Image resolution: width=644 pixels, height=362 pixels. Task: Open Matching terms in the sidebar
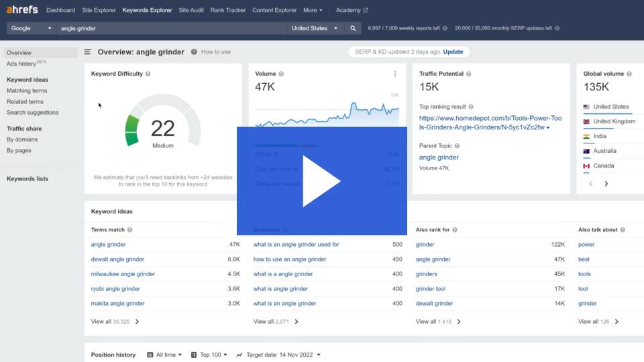pyautogui.click(x=27, y=90)
